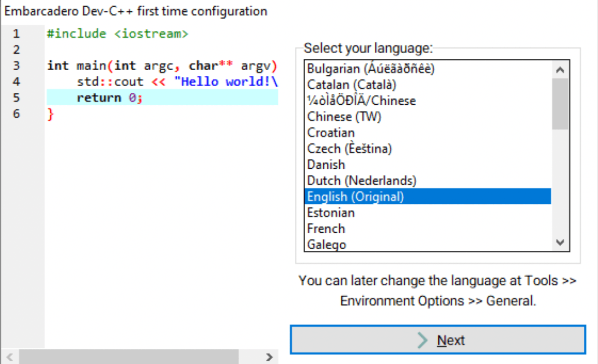
Task: Click line number 2 in gutter
Action: 17,49
